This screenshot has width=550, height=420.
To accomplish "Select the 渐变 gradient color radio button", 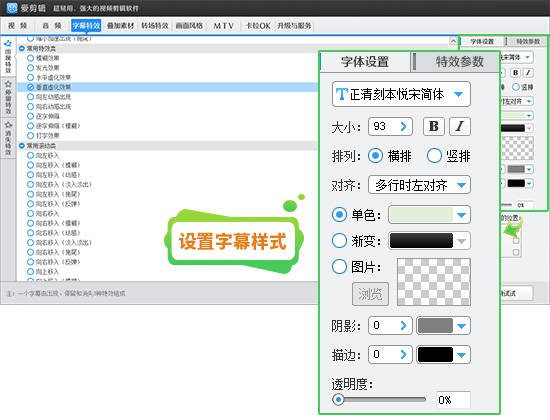I will click(x=339, y=241).
